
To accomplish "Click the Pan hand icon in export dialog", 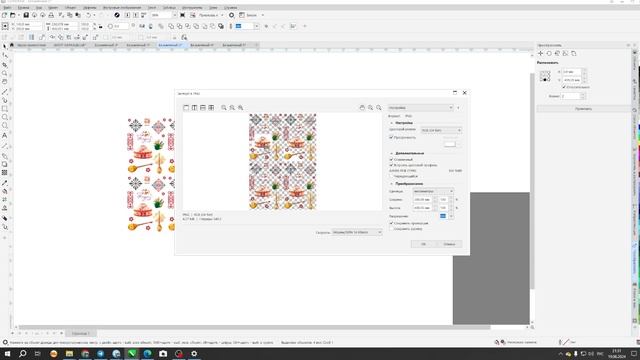I will 362,107.
